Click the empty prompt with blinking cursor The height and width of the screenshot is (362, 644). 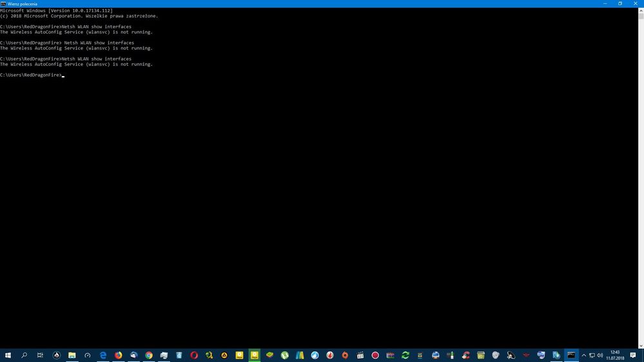click(32, 75)
